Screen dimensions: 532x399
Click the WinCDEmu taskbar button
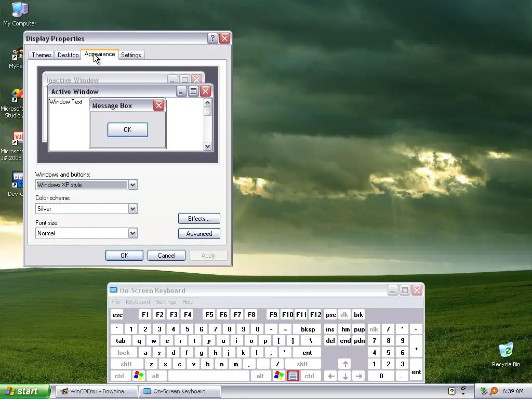[x=97, y=391]
